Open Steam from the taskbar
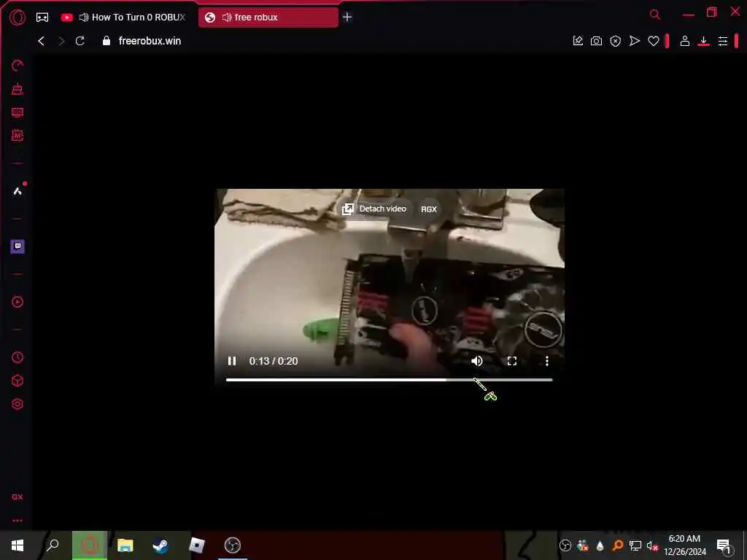Image resolution: width=747 pixels, height=560 pixels. click(160, 545)
